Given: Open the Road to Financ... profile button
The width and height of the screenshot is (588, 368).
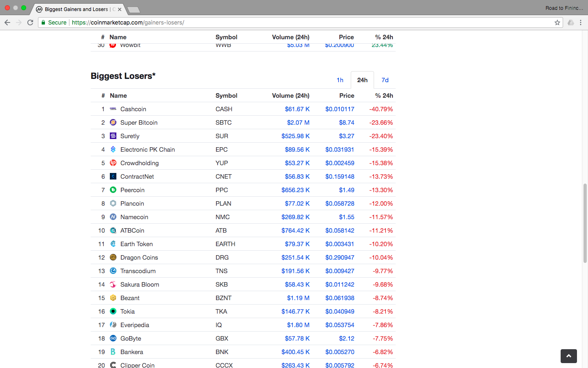Looking at the screenshot, I should tap(564, 8).
